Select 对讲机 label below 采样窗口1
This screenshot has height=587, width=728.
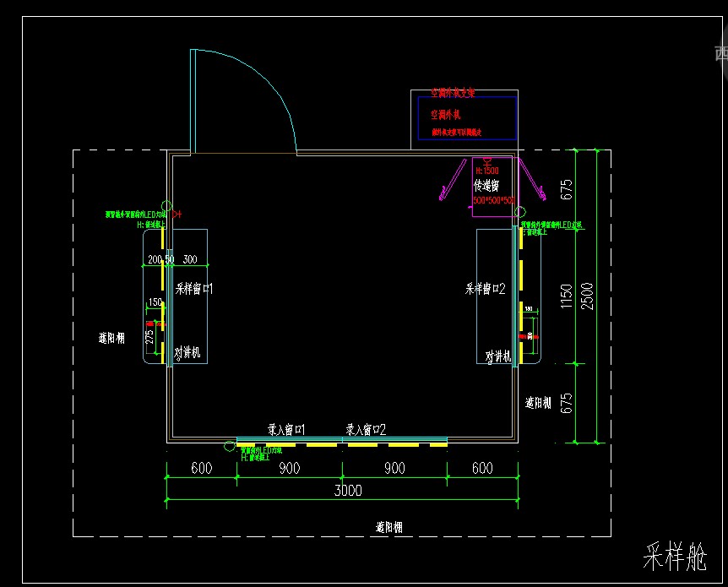[187, 353]
